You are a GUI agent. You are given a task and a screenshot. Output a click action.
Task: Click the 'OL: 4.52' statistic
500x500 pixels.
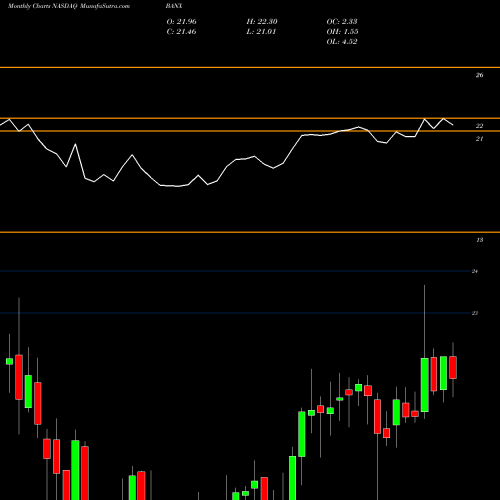click(x=342, y=41)
